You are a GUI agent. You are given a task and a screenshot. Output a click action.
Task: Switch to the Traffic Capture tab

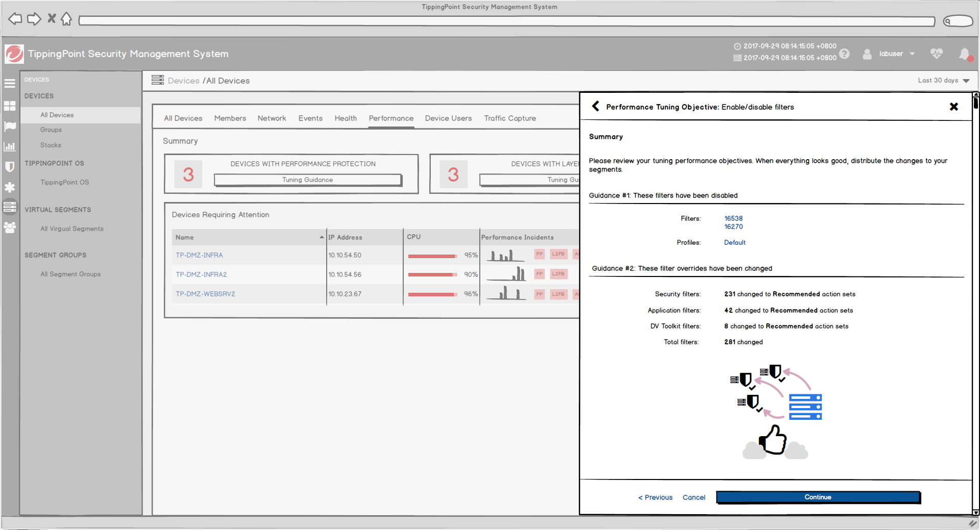tap(510, 118)
